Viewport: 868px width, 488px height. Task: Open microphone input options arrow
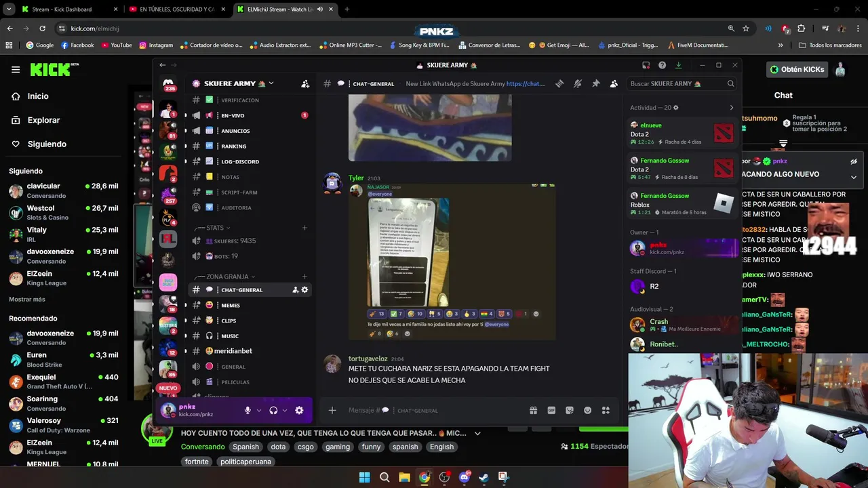tap(258, 410)
